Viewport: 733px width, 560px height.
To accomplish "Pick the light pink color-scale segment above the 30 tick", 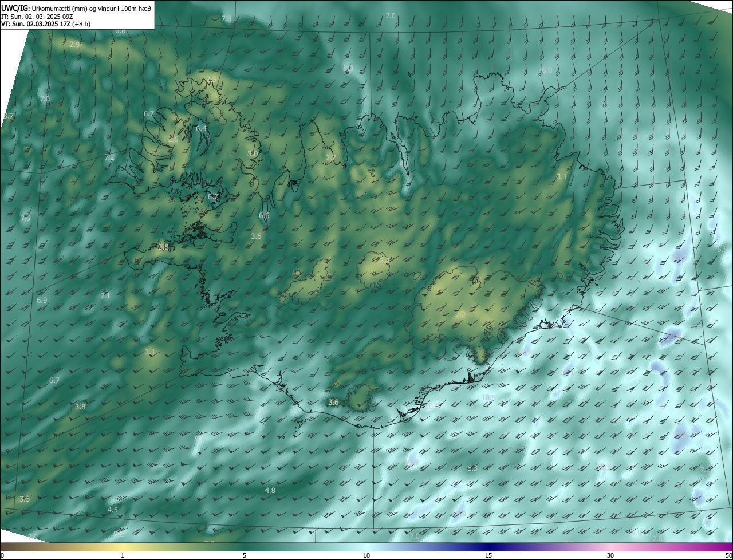I will coord(610,547).
